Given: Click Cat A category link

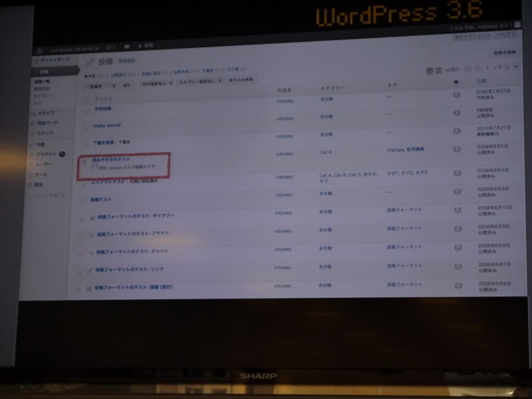Looking at the screenshot, I should pos(325,152).
